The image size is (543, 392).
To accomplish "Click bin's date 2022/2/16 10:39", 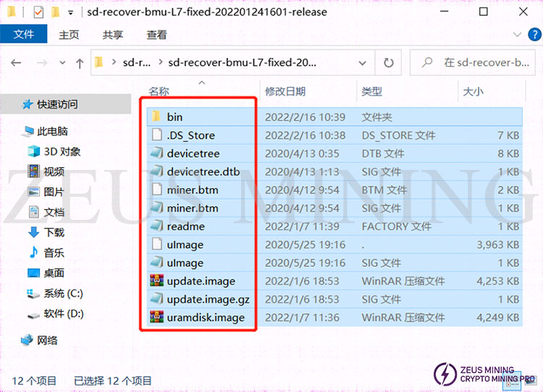I will [305, 117].
